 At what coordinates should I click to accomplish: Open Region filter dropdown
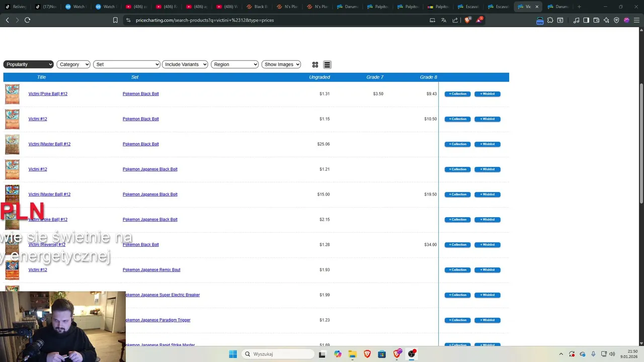tap(235, 64)
